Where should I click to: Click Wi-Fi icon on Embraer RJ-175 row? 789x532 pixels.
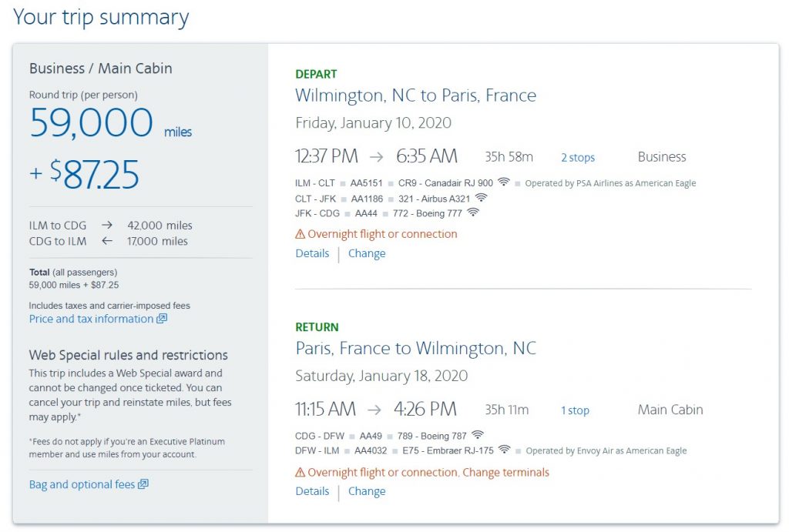coord(505,450)
